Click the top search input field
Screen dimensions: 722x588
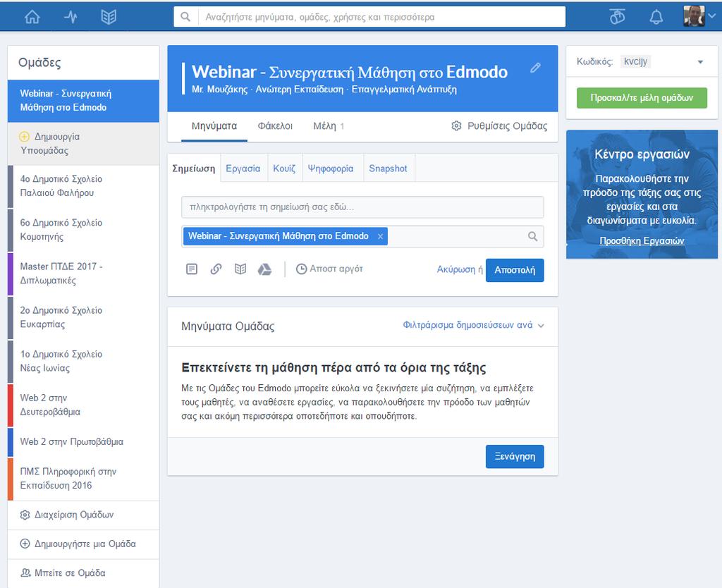coord(381,17)
